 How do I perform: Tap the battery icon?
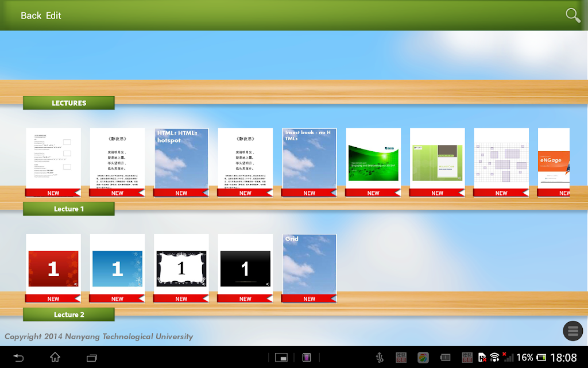tap(541, 358)
